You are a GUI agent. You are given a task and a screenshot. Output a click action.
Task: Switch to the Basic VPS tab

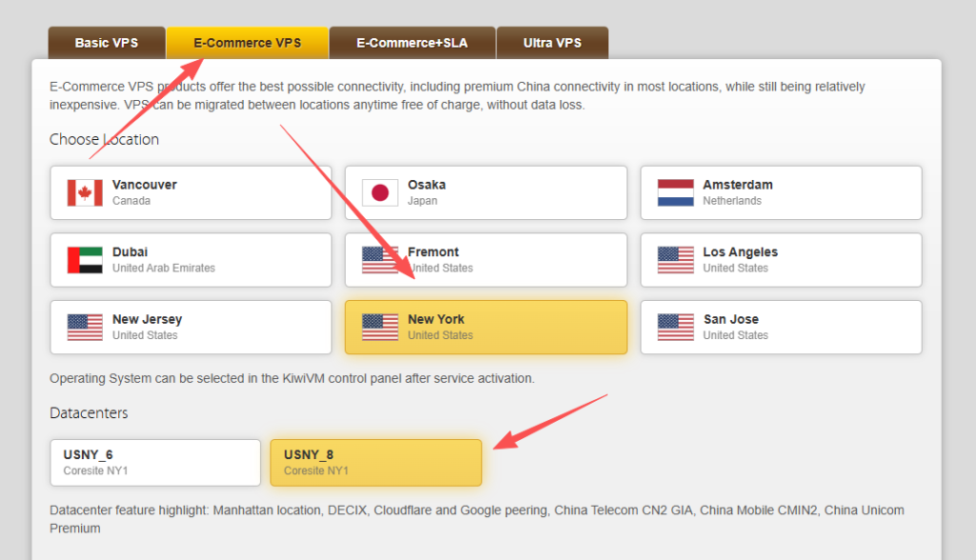point(107,43)
